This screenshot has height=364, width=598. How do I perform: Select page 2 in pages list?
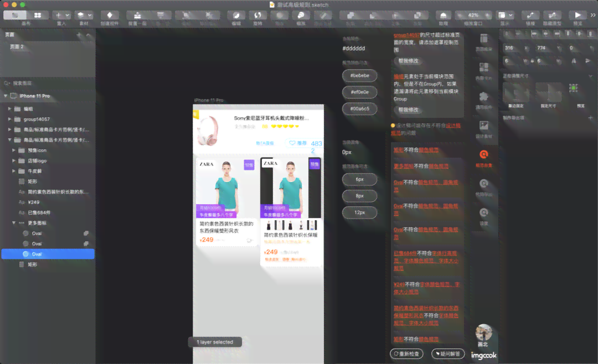[47, 46]
